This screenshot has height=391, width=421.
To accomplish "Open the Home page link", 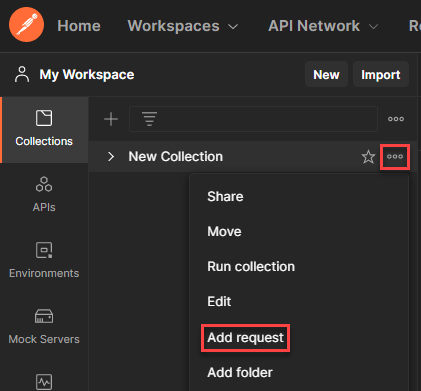I will [79, 26].
